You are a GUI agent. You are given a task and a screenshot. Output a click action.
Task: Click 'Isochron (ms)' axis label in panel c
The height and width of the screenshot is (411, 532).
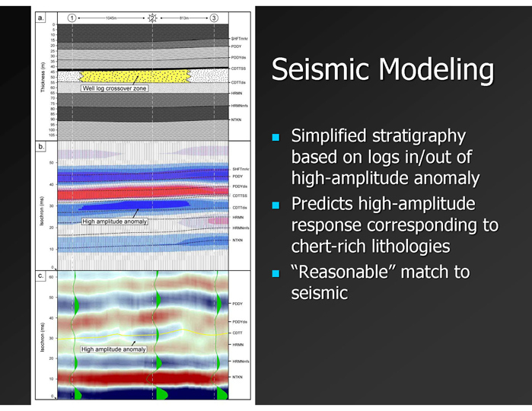tap(42, 336)
